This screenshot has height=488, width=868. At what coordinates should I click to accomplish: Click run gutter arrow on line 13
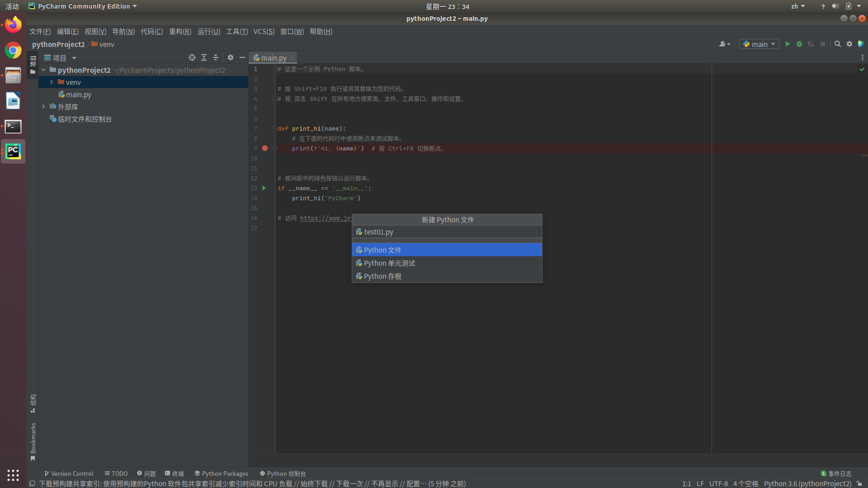click(x=264, y=188)
